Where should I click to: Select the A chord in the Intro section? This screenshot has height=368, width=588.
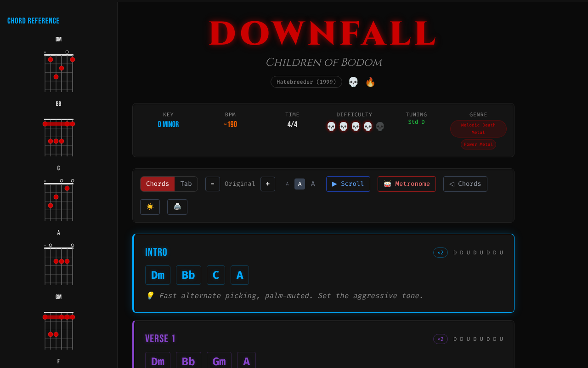click(x=239, y=275)
